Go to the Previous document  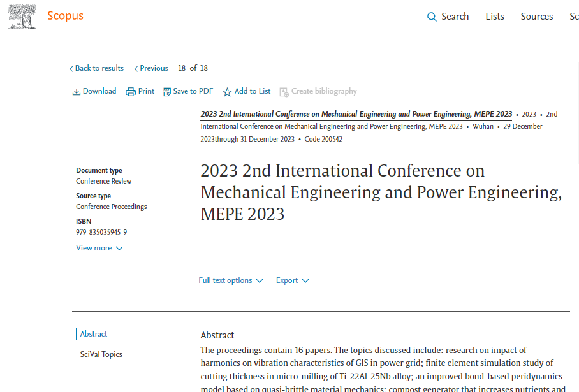tap(151, 68)
